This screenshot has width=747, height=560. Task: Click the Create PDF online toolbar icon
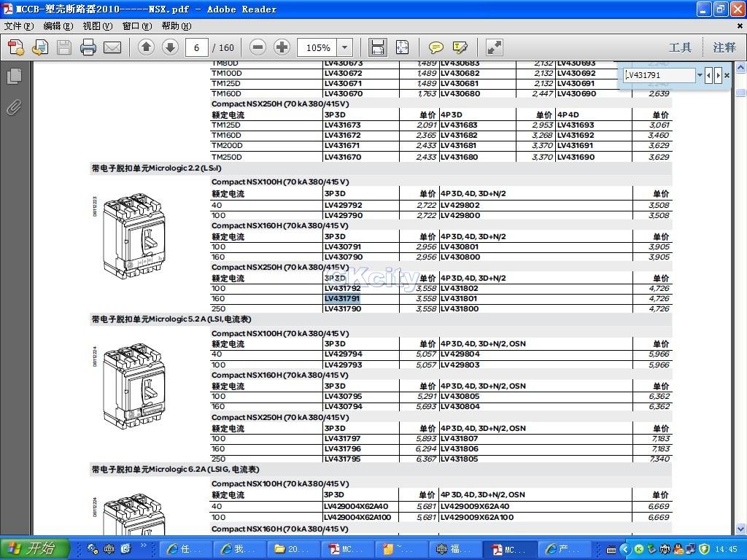tap(16, 47)
